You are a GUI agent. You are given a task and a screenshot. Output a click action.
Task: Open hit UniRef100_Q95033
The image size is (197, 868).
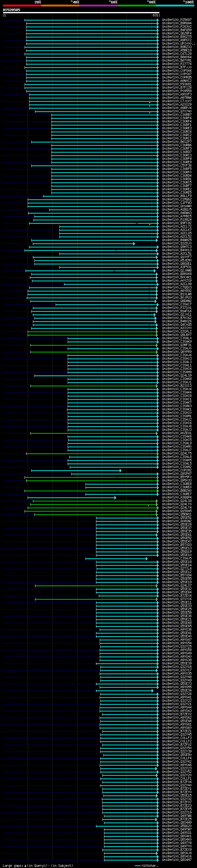click(176, 481)
